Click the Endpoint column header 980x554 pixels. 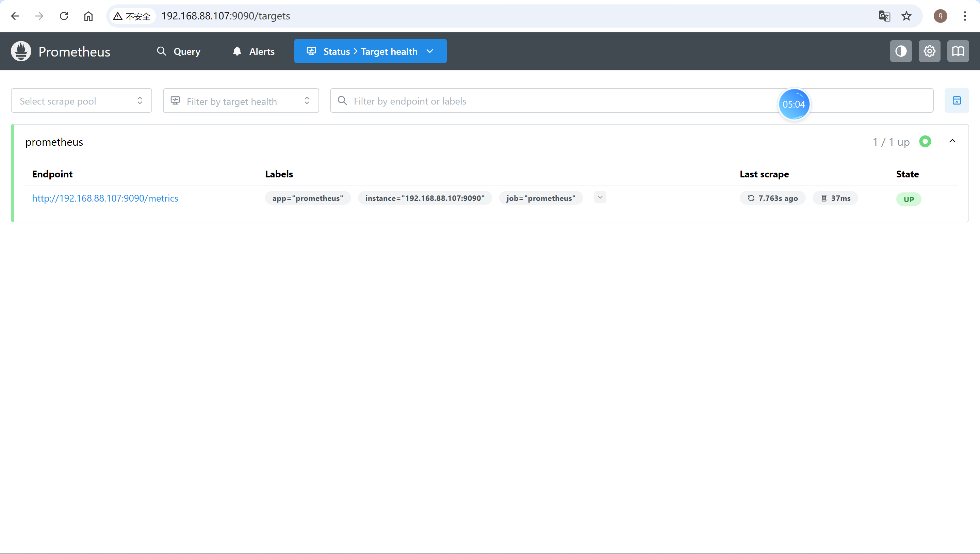pos(52,174)
